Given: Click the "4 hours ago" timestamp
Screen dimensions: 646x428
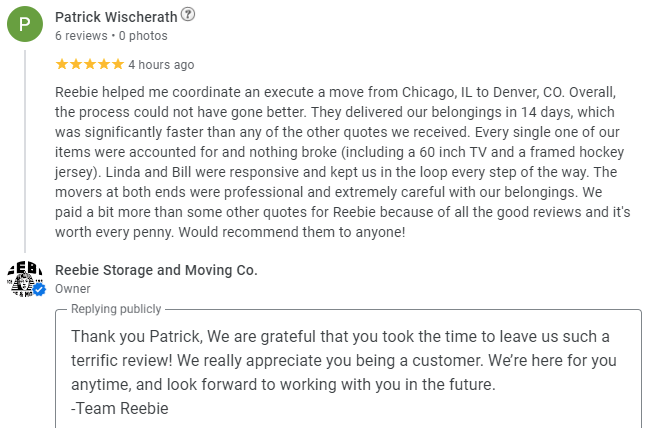Looking at the screenshot, I should click(x=161, y=65).
